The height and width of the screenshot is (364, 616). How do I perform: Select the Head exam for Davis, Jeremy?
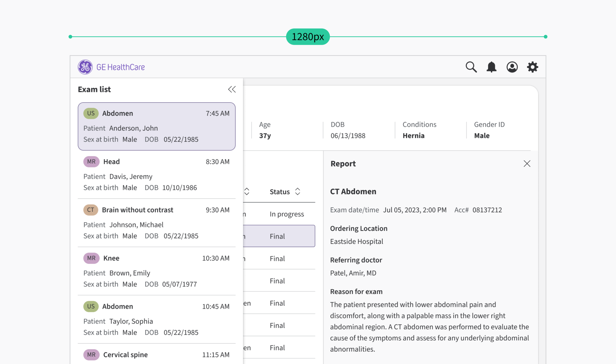(156, 174)
